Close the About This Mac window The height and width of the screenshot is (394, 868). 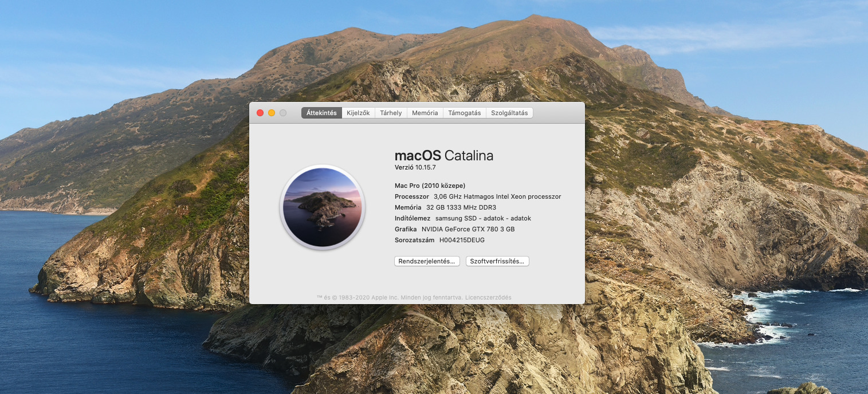[x=260, y=113]
